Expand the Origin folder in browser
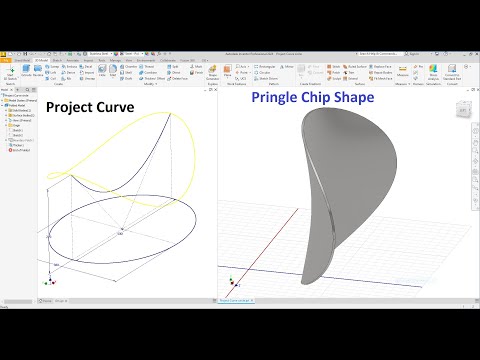The image size is (480, 360). pyautogui.click(x=6, y=125)
